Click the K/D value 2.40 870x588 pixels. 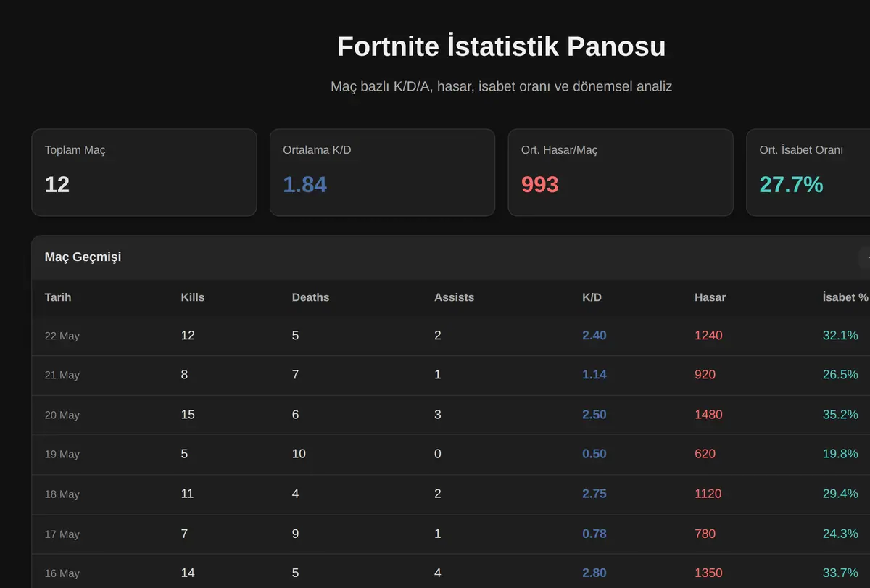coord(594,335)
